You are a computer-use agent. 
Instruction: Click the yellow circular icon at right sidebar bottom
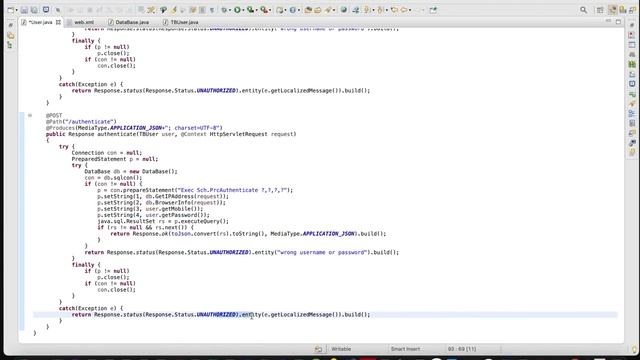[632, 152]
